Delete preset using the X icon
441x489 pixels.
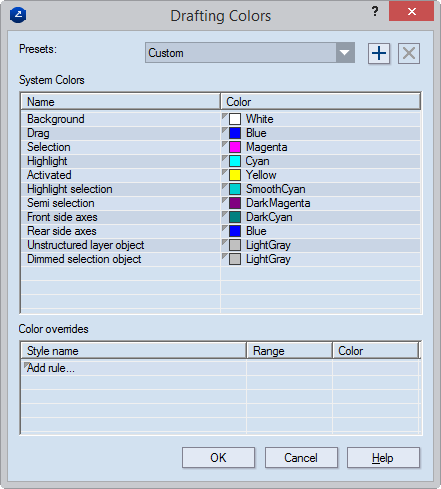409,53
